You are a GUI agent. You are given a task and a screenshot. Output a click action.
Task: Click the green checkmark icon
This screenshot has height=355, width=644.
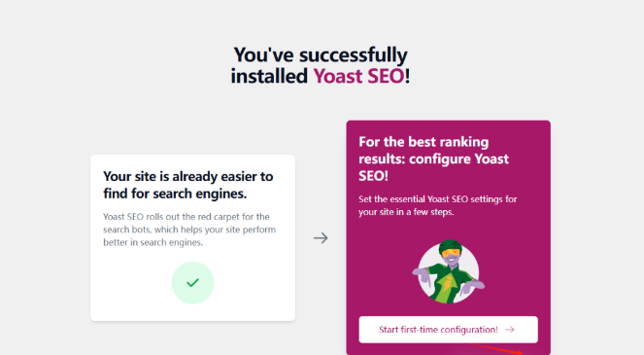click(192, 283)
